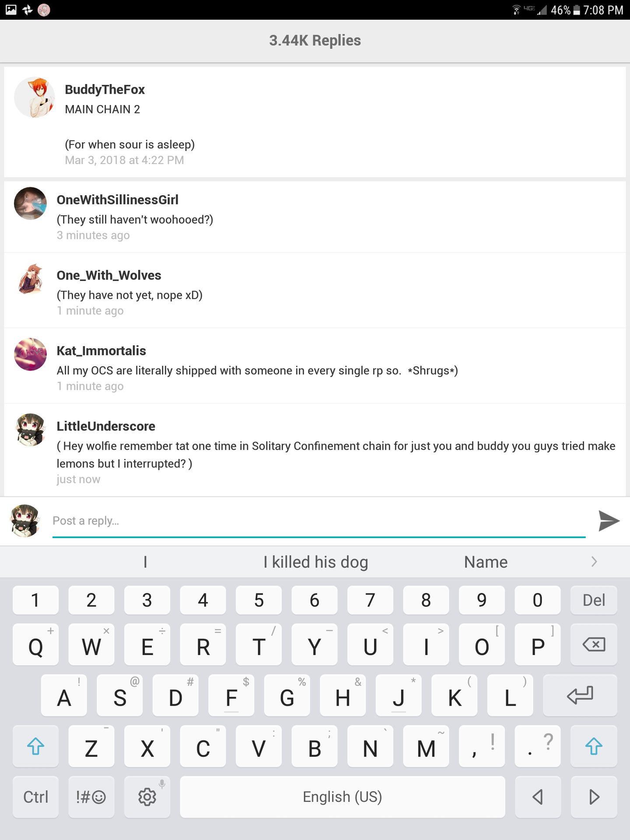Image resolution: width=630 pixels, height=840 pixels.
Task: Open the keyboard settings gear icon
Action: [x=147, y=797]
